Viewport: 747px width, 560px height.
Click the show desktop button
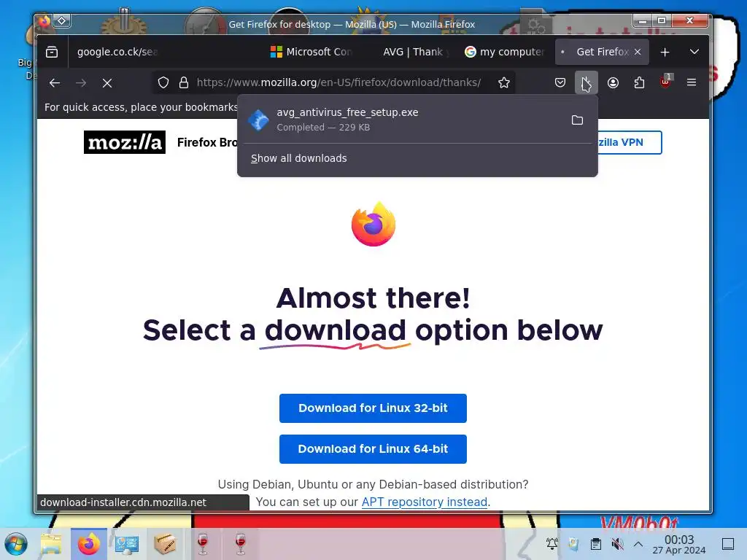[x=728, y=544]
